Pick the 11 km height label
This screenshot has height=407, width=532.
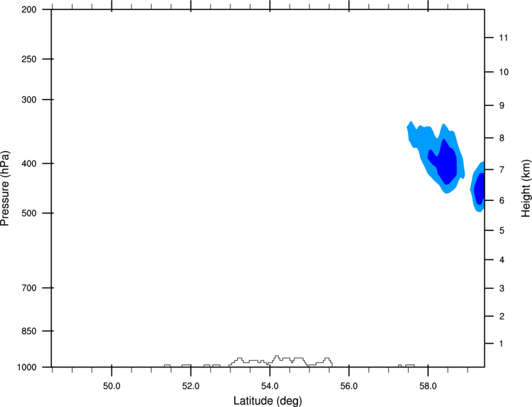pyautogui.click(x=504, y=38)
